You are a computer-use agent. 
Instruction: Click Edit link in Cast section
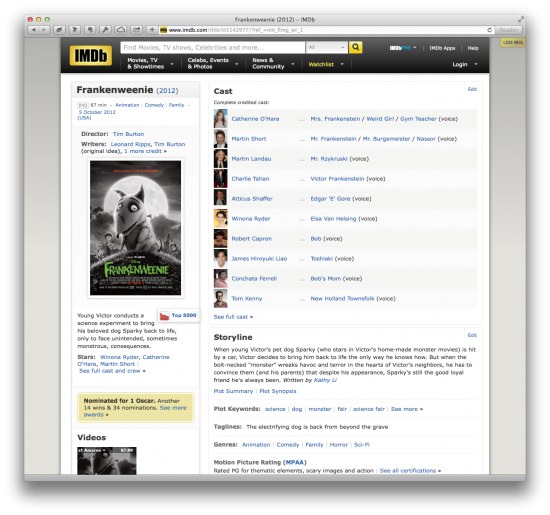[472, 89]
